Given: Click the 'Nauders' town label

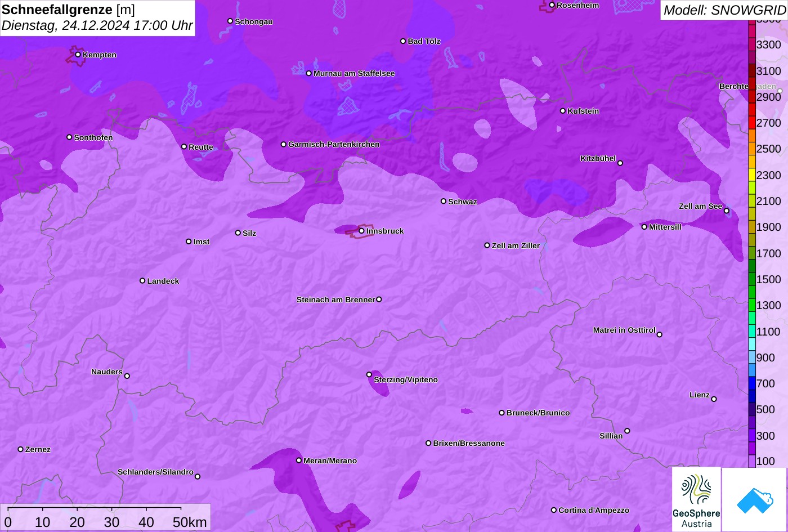Looking at the screenshot, I should pos(107,372).
